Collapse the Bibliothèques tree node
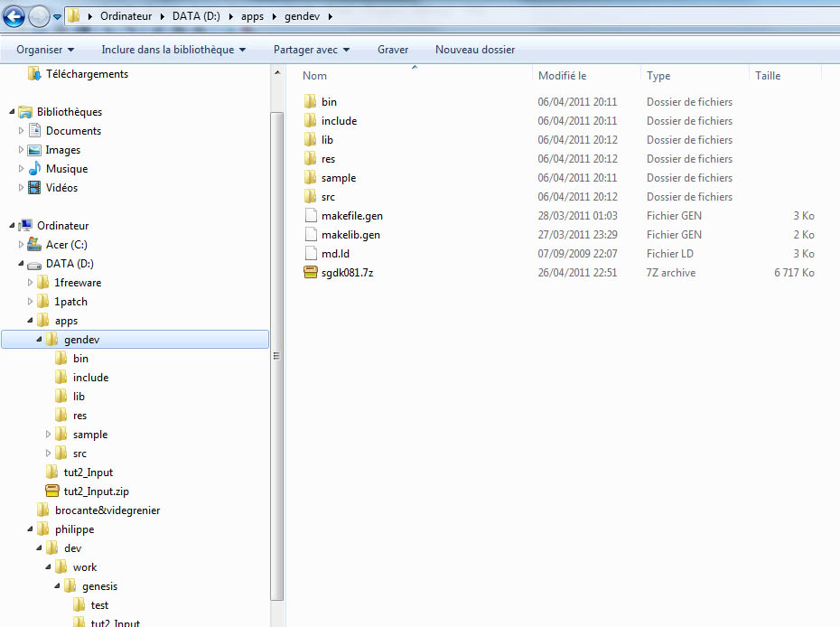The image size is (840, 627). [12, 112]
